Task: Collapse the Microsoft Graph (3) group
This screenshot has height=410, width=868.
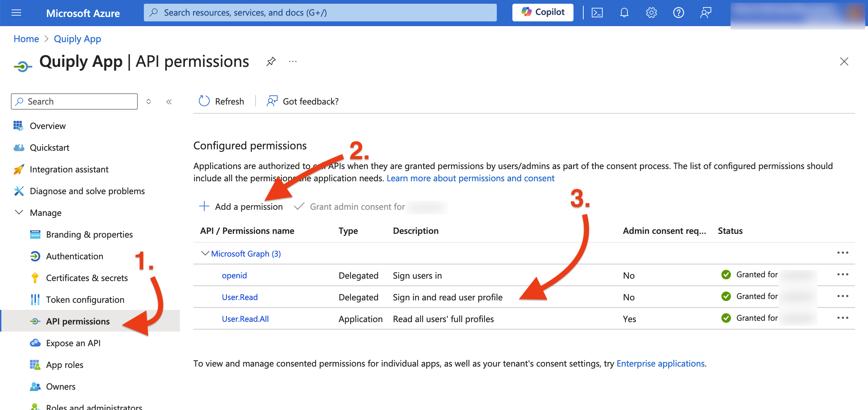Action: click(205, 254)
